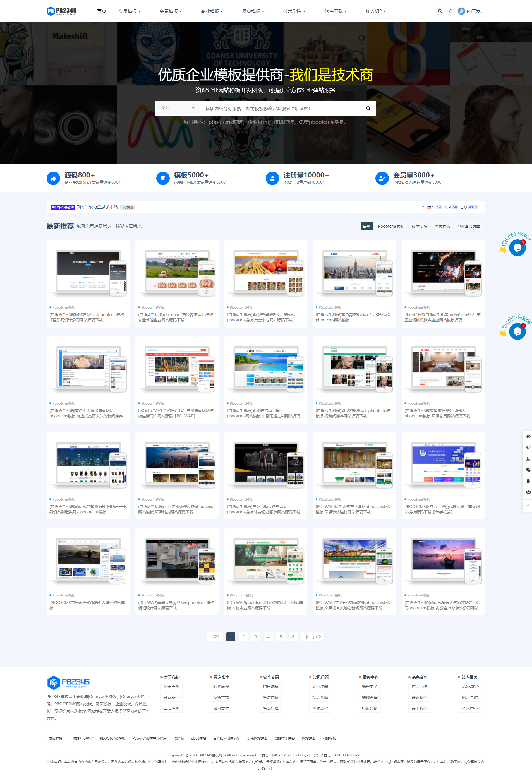The height and width of the screenshot is (777, 532).
Task: Click the home icon in the right sidebar
Action: 528,436
